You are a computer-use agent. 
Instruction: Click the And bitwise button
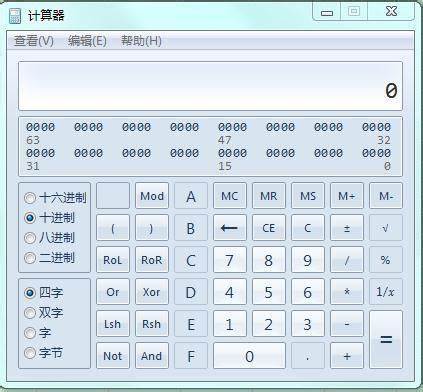[152, 356]
